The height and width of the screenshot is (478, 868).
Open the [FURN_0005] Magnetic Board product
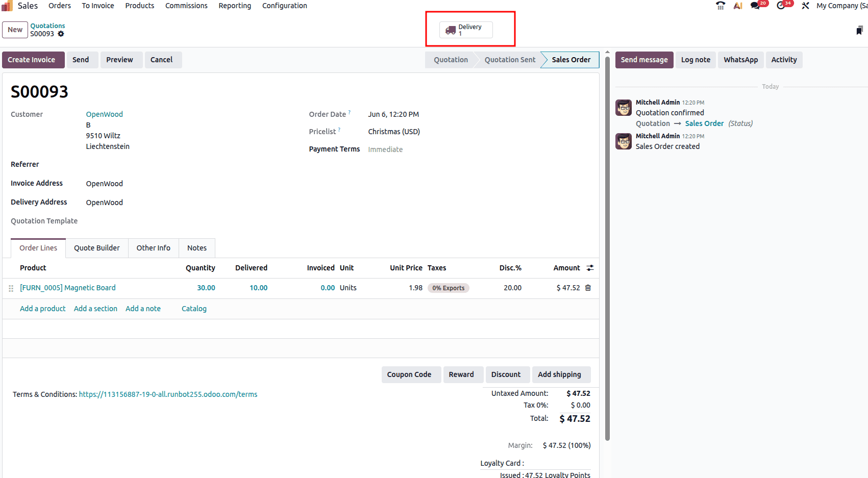coord(68,288)
